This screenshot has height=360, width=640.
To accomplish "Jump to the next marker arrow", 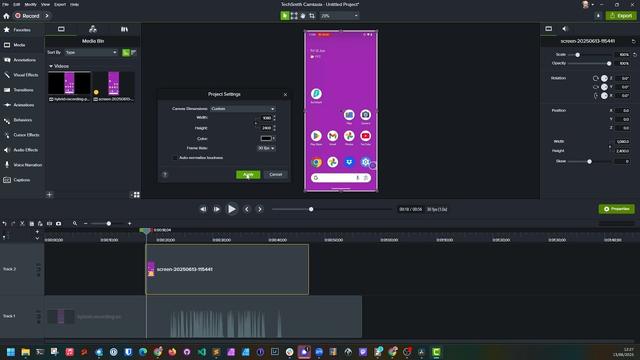I will 260,209.
